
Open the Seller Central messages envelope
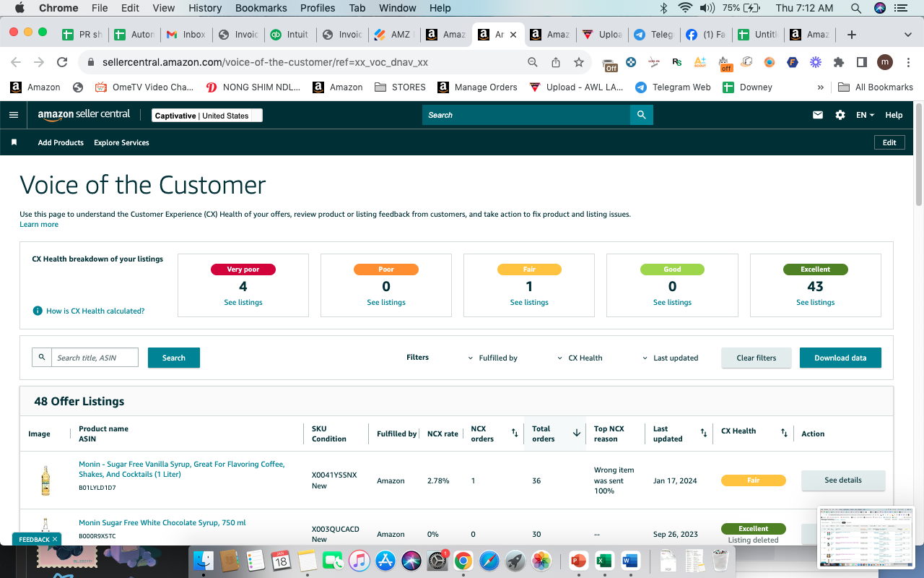[818, 115]
